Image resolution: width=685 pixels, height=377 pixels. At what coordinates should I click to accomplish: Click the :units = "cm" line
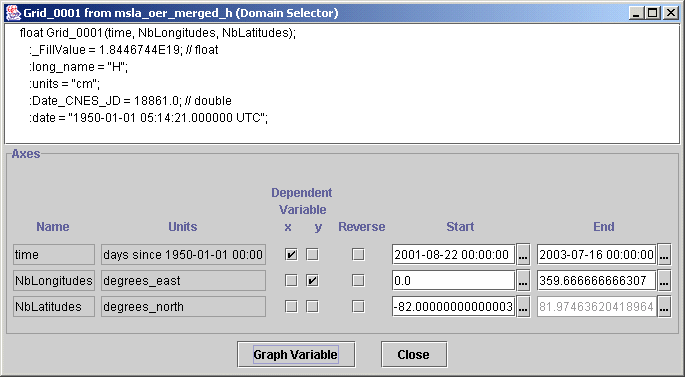pyautogui.click(x=65, y=84)
